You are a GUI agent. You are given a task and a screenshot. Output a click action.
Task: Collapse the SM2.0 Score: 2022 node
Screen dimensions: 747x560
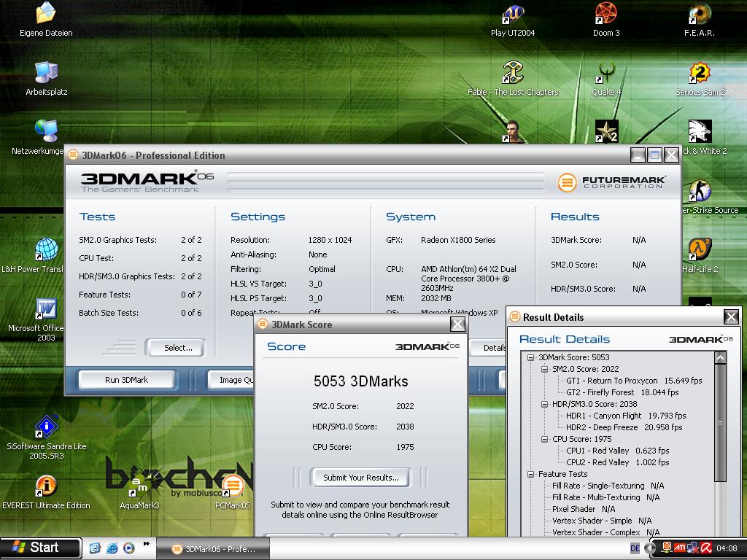pyautogui.click(x=544, y=369)
